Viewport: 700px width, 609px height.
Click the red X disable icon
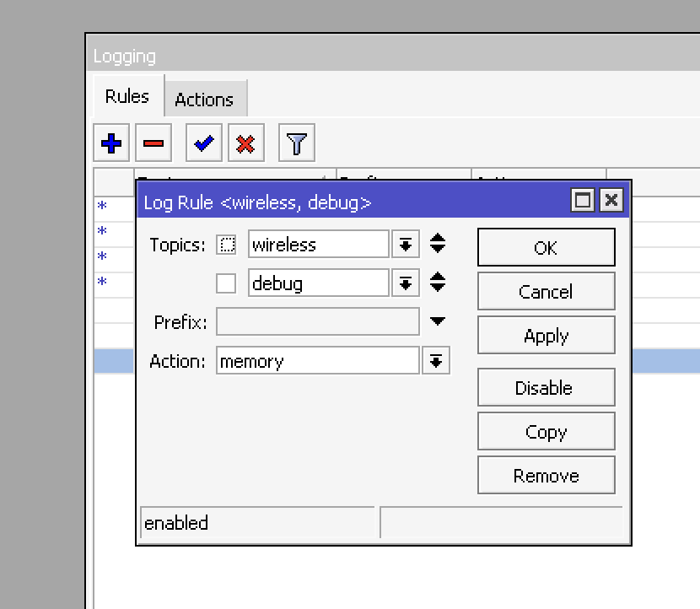coord(245,143)
